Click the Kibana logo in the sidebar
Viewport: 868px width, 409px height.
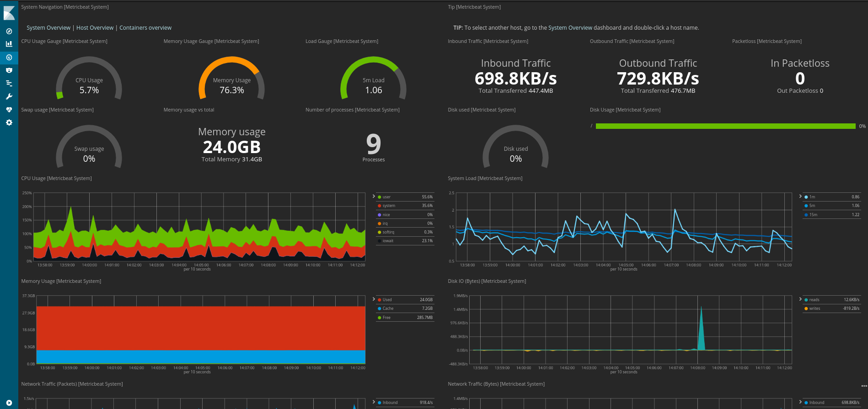tap(9, 13)
